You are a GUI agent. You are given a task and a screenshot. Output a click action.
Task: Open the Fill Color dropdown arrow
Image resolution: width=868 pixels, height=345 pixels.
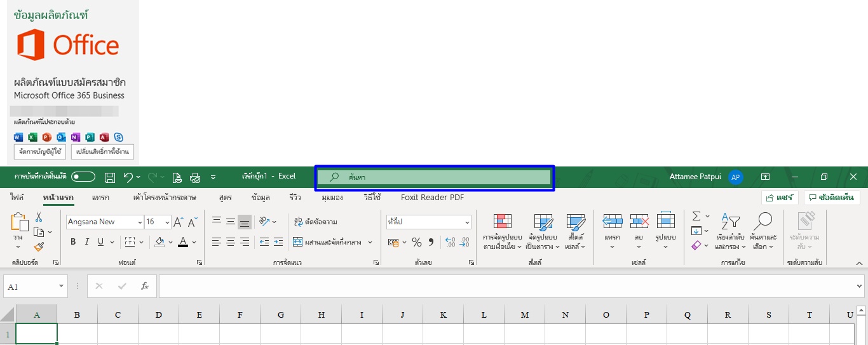click(x=170, y=242)
